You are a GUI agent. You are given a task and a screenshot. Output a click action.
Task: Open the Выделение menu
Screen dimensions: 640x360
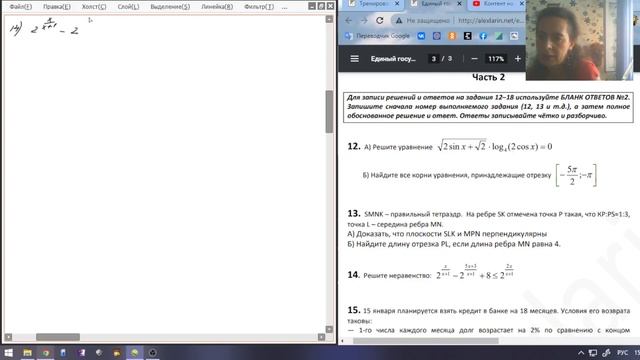[170, 7]
